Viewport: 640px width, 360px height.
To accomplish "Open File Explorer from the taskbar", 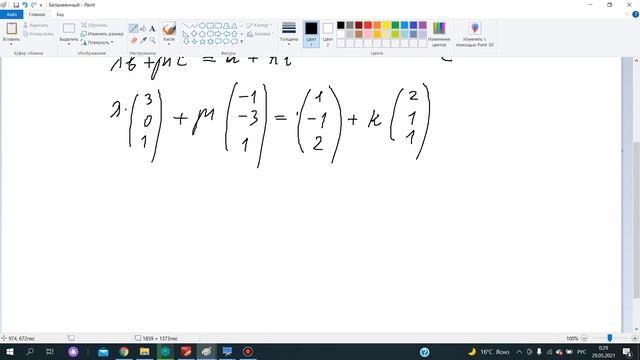I will tap(144, 351).
